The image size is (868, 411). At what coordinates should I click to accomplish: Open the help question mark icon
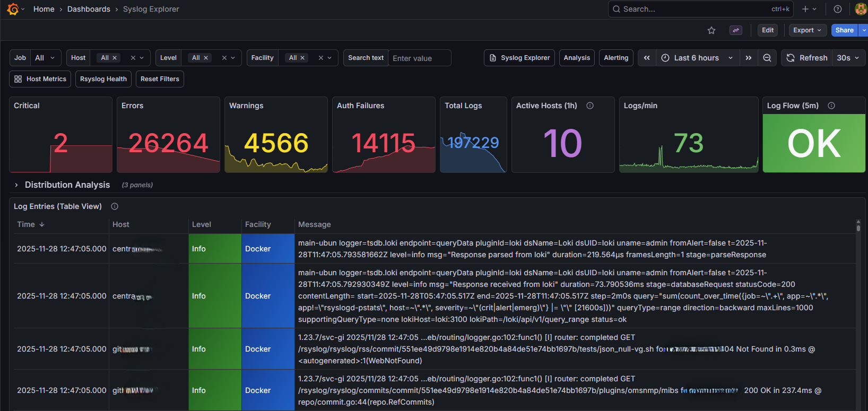click(838, 9)
